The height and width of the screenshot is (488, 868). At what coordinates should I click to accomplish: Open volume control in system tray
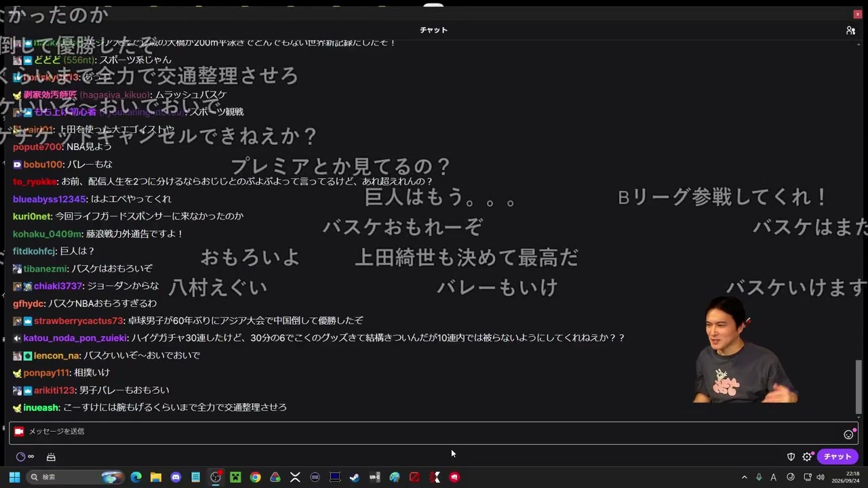tap(821, 477)
